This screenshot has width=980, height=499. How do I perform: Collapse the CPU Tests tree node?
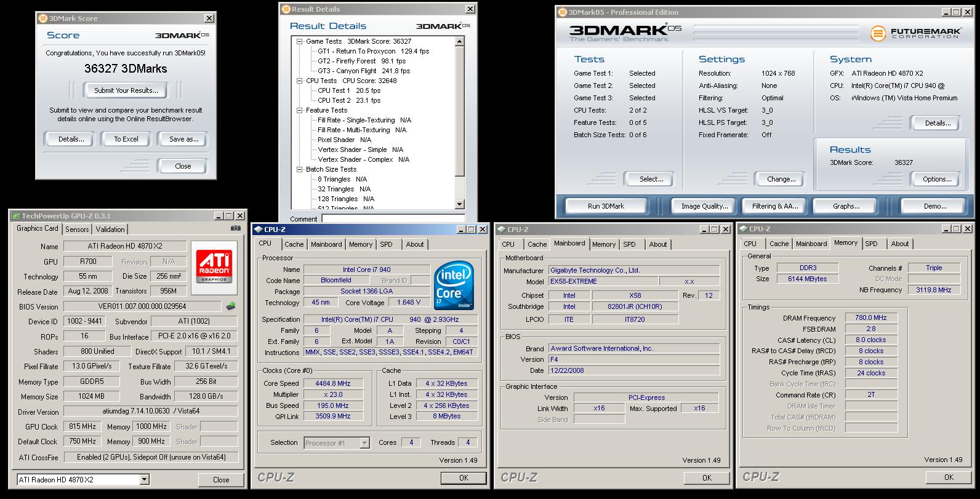tap(300, 81)
